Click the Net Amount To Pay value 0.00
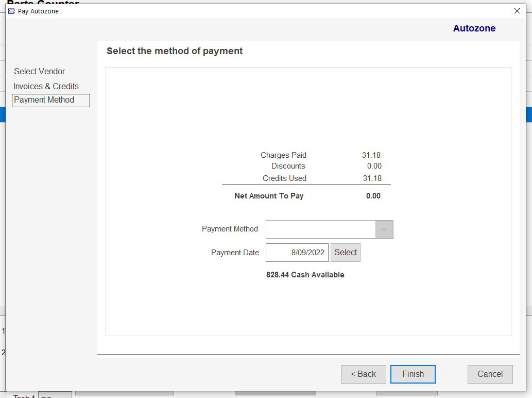The image size is (532, 398). tap(373, 196)
